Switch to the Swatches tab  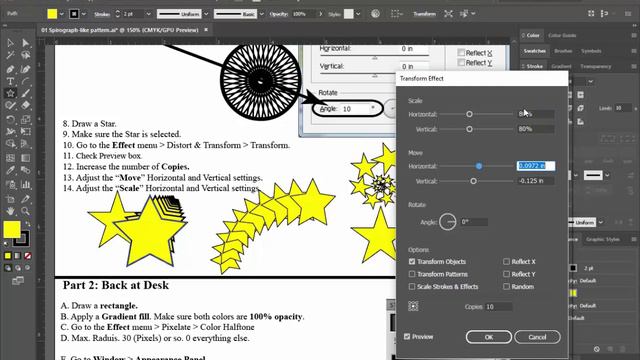[534, 51]
